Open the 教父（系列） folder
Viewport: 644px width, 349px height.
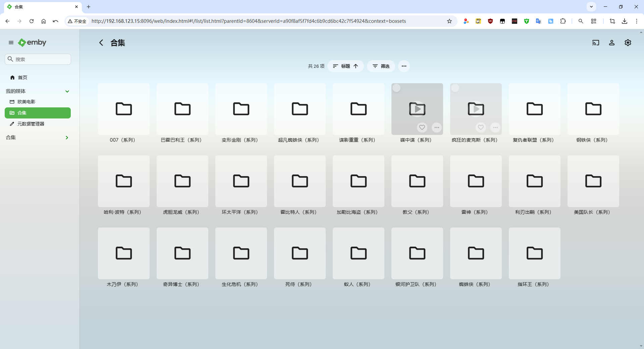coord(417,181)
